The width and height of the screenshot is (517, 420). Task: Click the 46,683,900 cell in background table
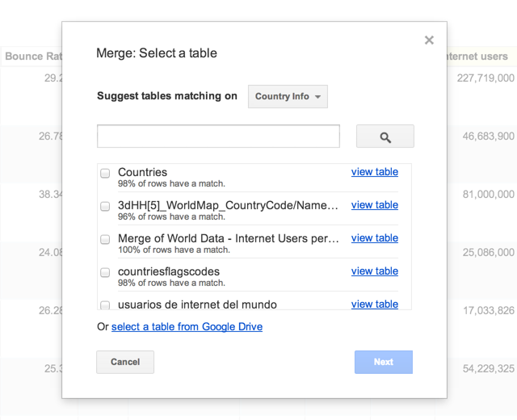pyautogui.click(x=488, y=136)
